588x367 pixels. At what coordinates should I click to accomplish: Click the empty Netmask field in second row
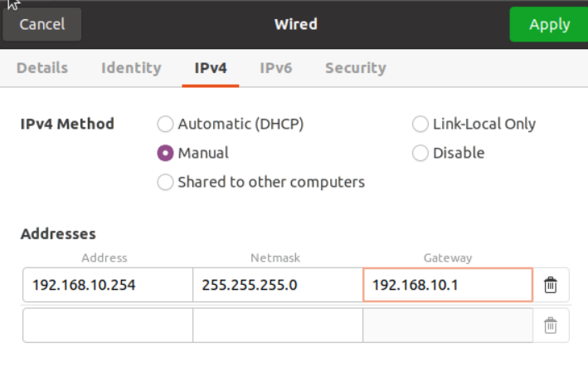277,325
